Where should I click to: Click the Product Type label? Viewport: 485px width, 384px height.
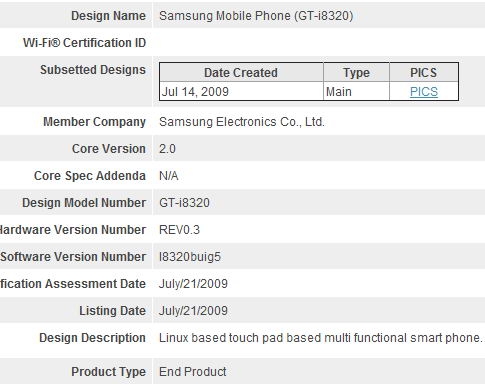point(109,372)
